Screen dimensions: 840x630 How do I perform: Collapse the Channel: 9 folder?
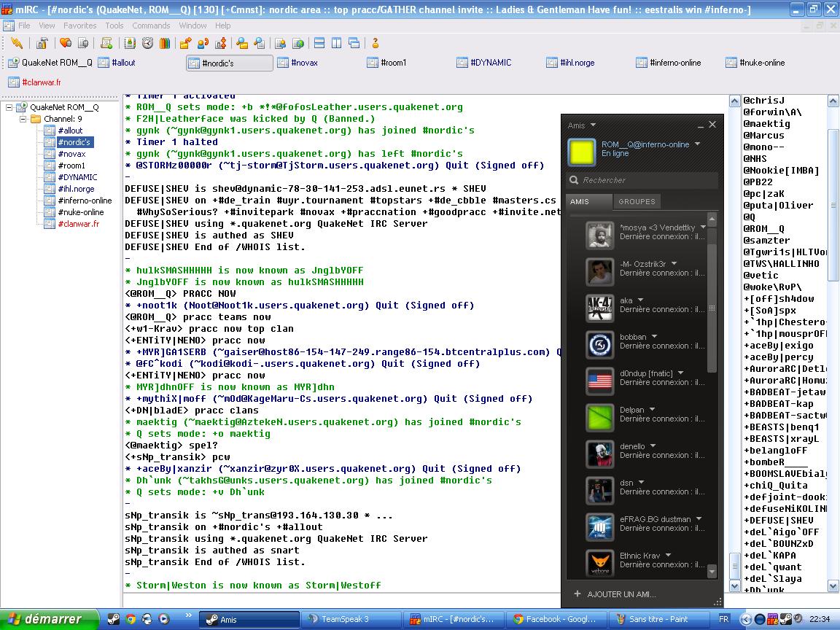click(x=23, y=119)
